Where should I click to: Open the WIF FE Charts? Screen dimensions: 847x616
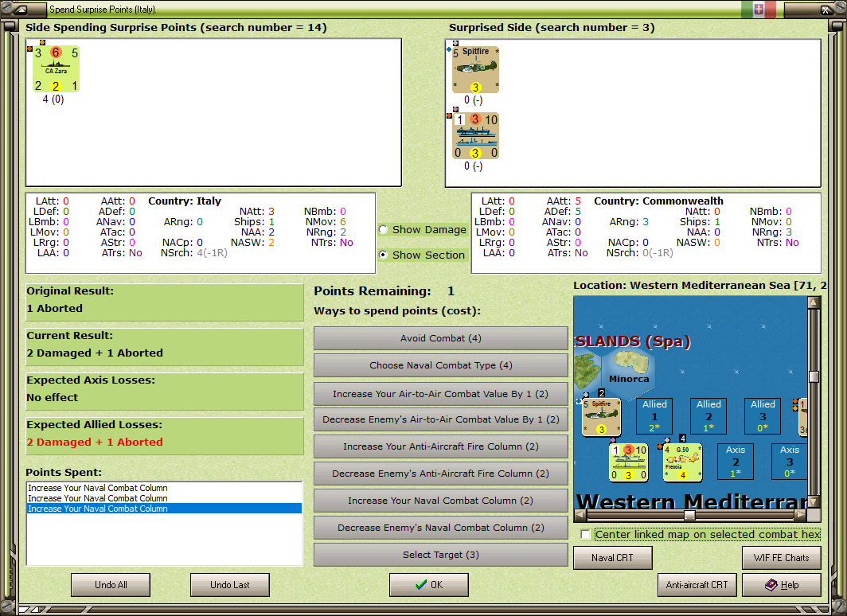click(782, 558)
